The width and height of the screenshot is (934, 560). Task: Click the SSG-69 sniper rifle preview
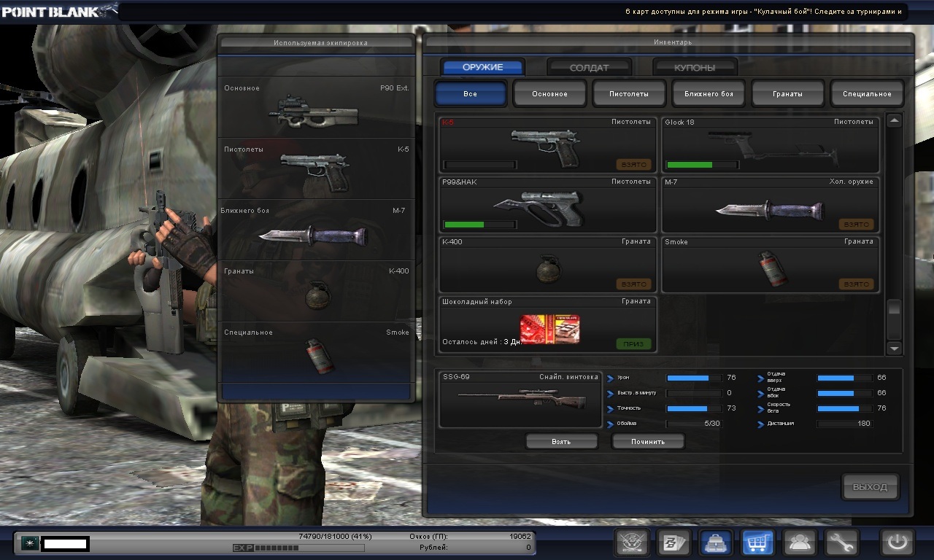point(520,399)
